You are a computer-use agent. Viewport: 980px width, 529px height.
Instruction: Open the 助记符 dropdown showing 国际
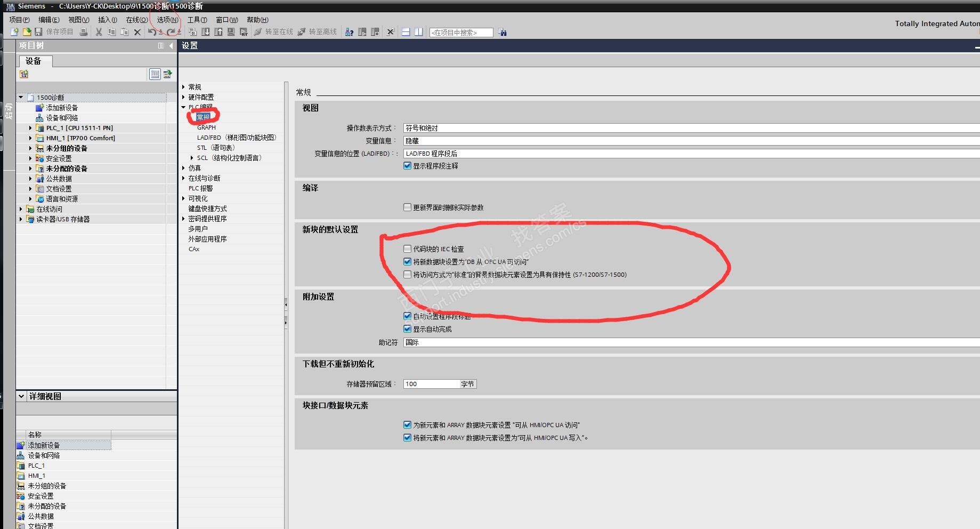tap(691, 342)
